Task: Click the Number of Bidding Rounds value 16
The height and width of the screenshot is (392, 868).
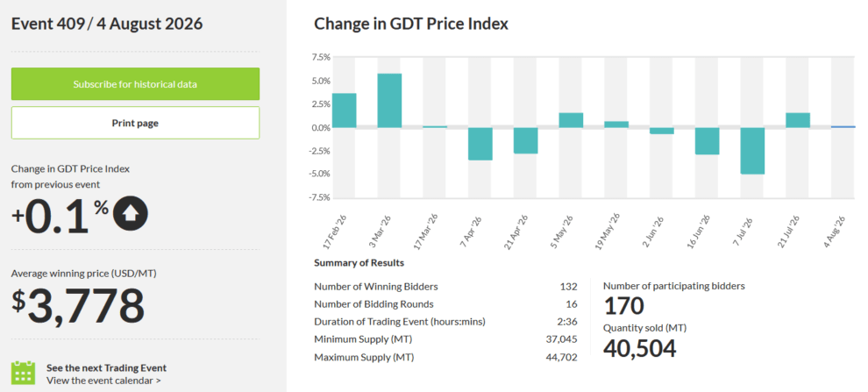Action: click(x=573, y=304)
